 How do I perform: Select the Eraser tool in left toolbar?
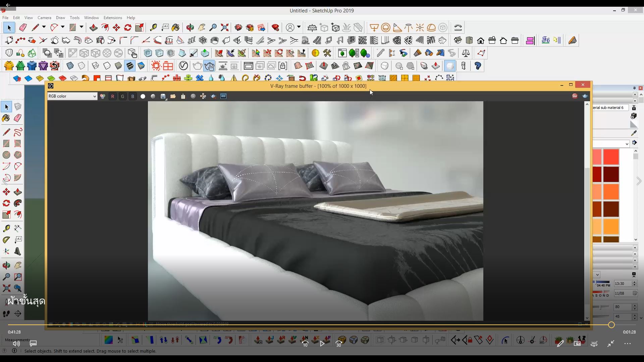18,118
